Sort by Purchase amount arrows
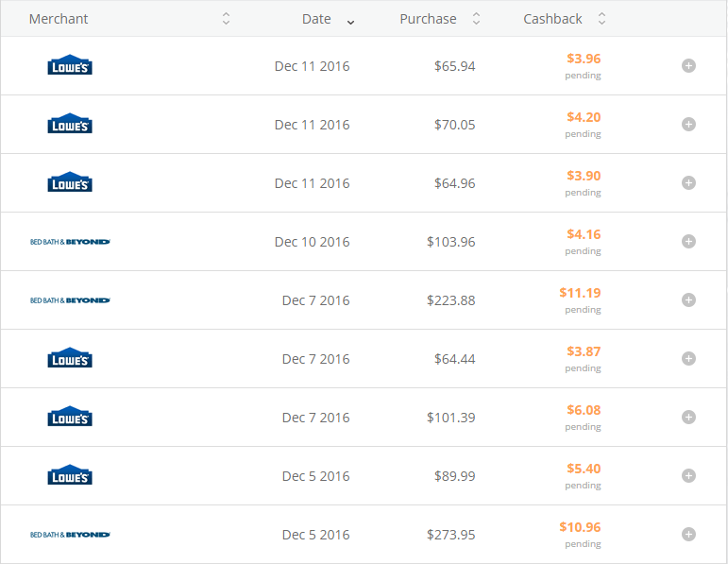728x564 pixels. coord(476,19)
